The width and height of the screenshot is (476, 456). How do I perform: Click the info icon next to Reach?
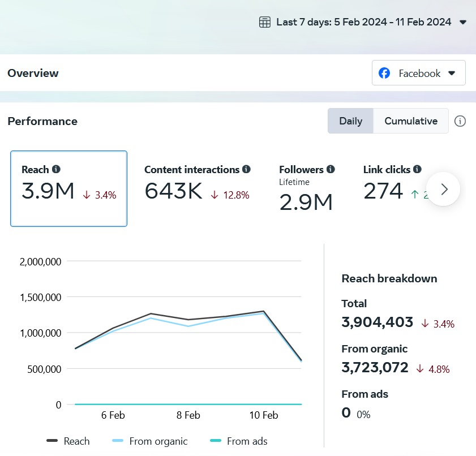[56, 169]
